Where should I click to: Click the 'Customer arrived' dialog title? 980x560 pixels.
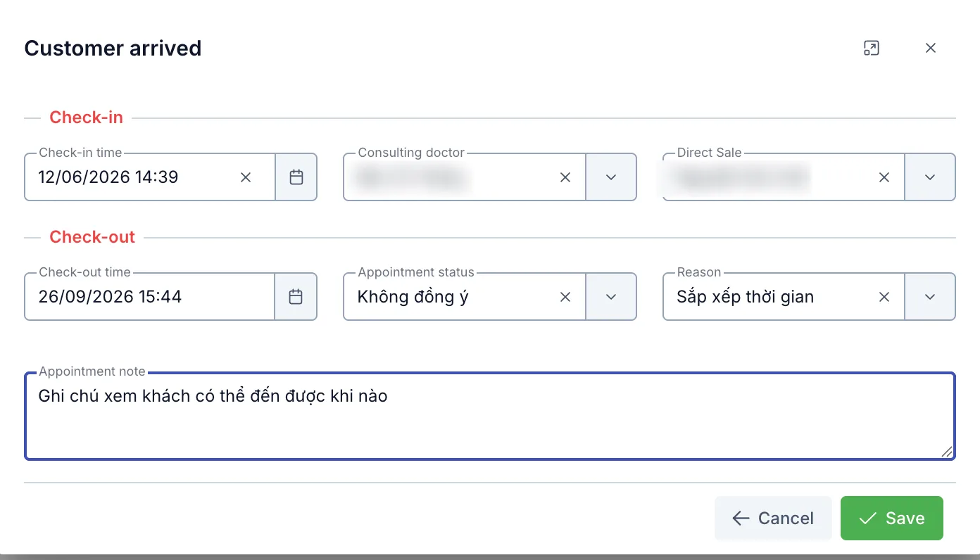[x=113, y=48]
